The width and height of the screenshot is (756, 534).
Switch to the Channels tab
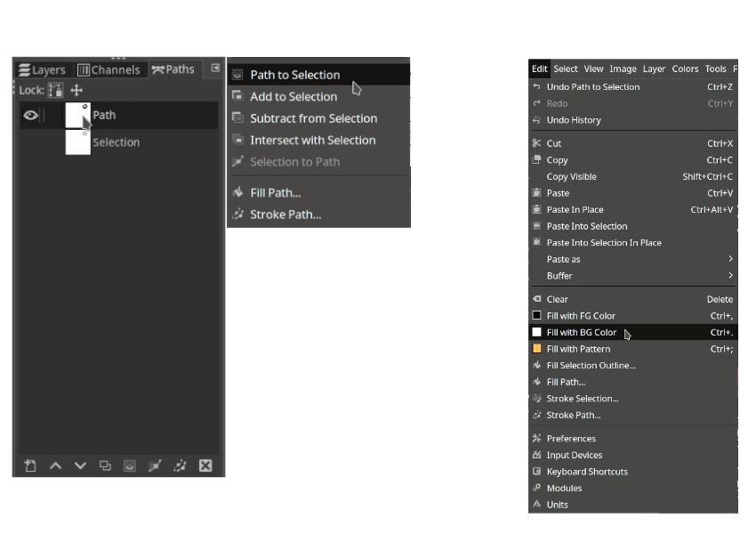coord(109,70)
